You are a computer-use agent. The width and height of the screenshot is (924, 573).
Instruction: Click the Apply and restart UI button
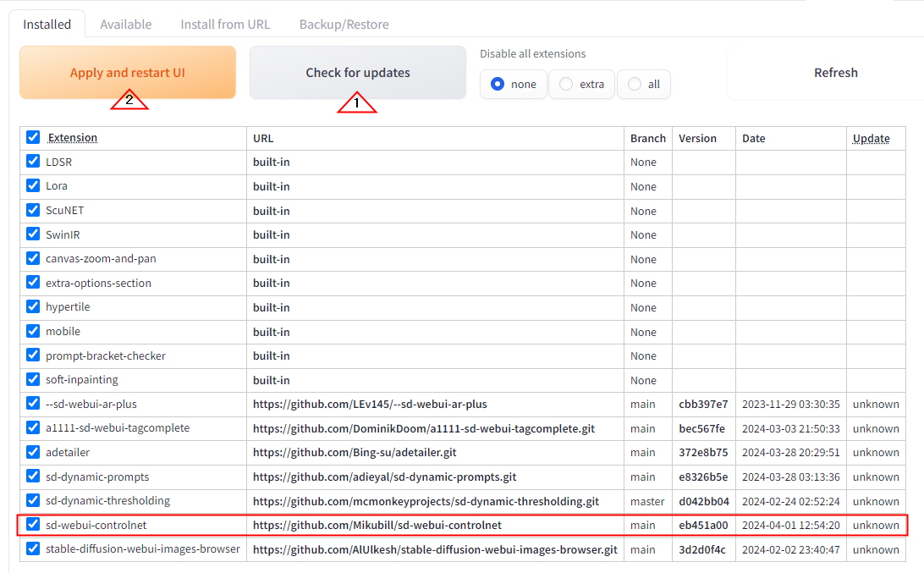click(127, 73)
